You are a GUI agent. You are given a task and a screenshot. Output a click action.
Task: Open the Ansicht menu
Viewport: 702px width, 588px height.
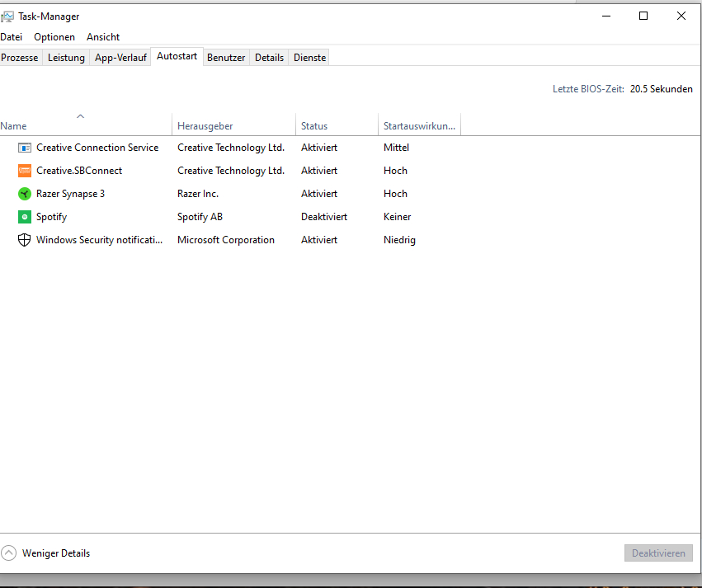point(103,37)
